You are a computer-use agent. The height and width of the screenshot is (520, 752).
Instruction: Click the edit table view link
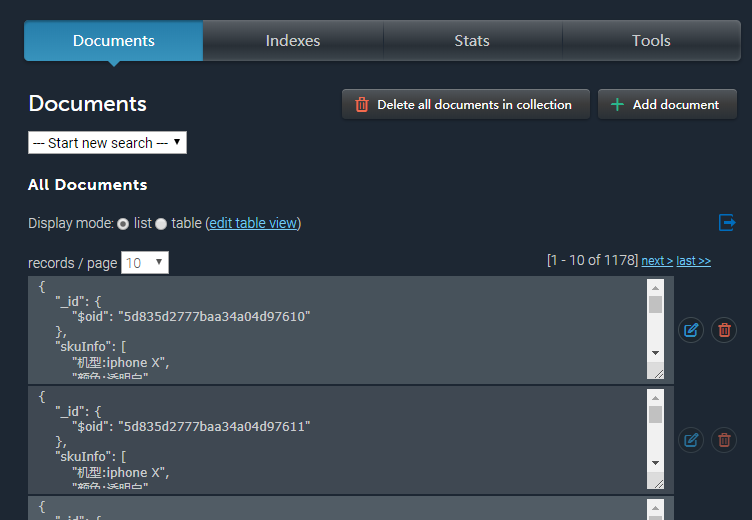[253, 223]
